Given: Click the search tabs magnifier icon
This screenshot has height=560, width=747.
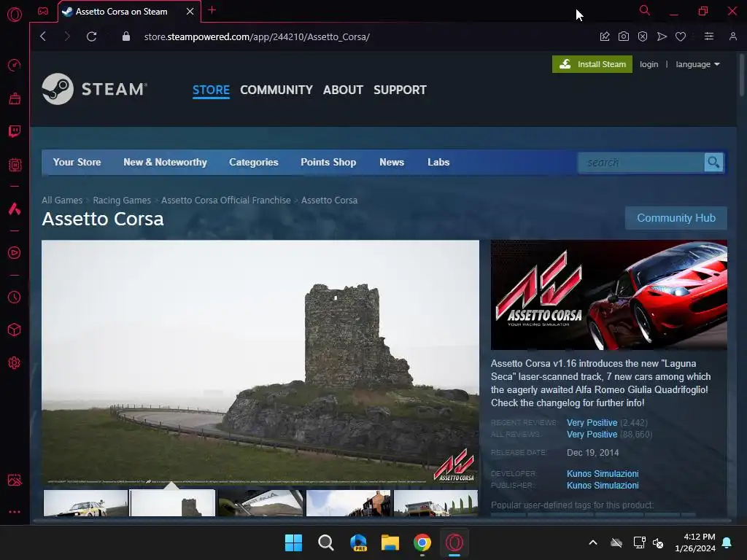Looking at the screenshot, I should (645, 10).
